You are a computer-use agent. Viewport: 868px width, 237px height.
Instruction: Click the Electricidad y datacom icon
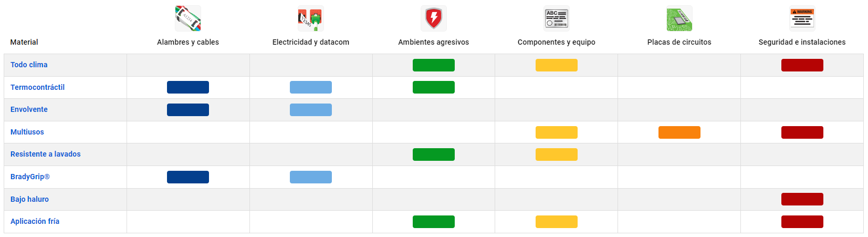click(x=311, y=18)
